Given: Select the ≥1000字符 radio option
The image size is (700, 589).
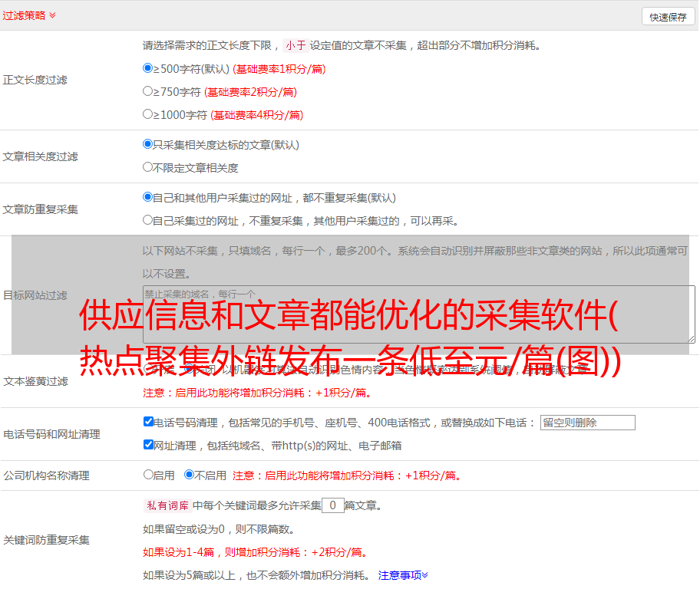Looking at the screenshot, I should [x=147, y=114].
